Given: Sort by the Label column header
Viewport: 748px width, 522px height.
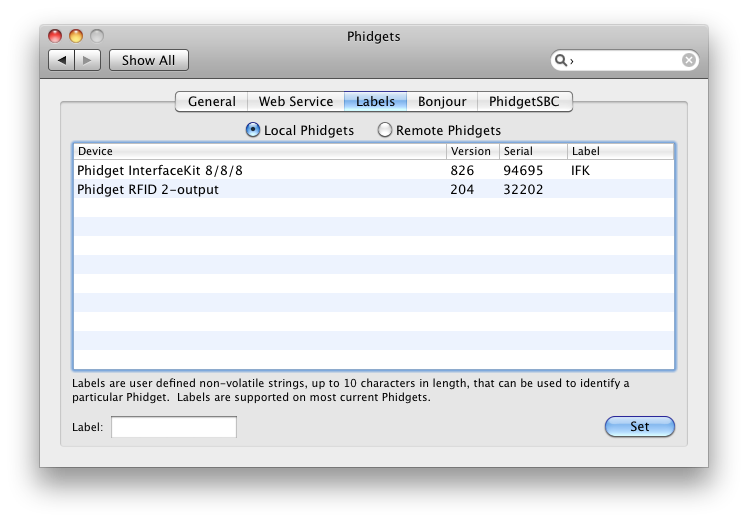Looking at the screenshot, I should point(621,151).
